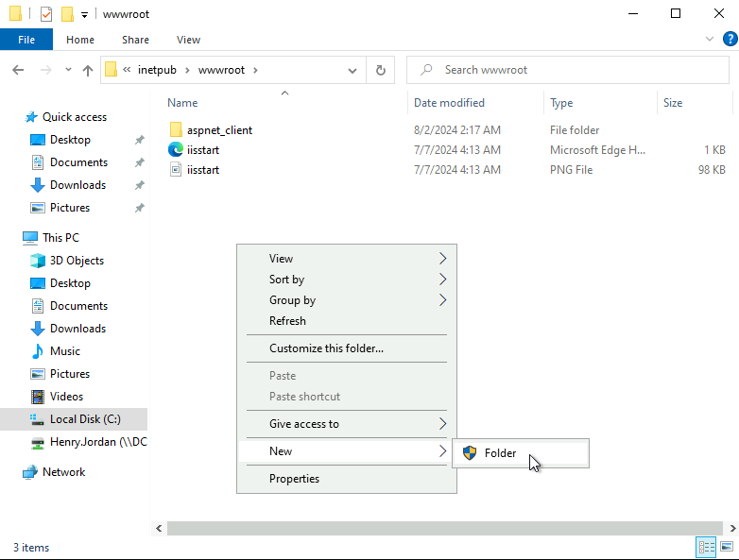The width and height of the screenshot is (739, 560).
Task: Click New in the context menu
Action: point(347,450)
